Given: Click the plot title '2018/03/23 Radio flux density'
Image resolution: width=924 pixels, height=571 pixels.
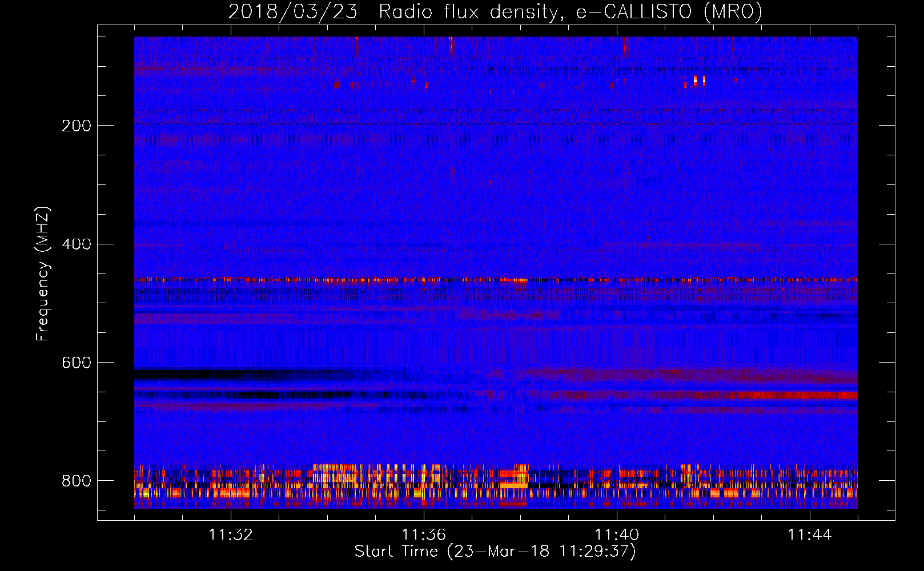Looking at the screenshot, I should click(495, 11).
